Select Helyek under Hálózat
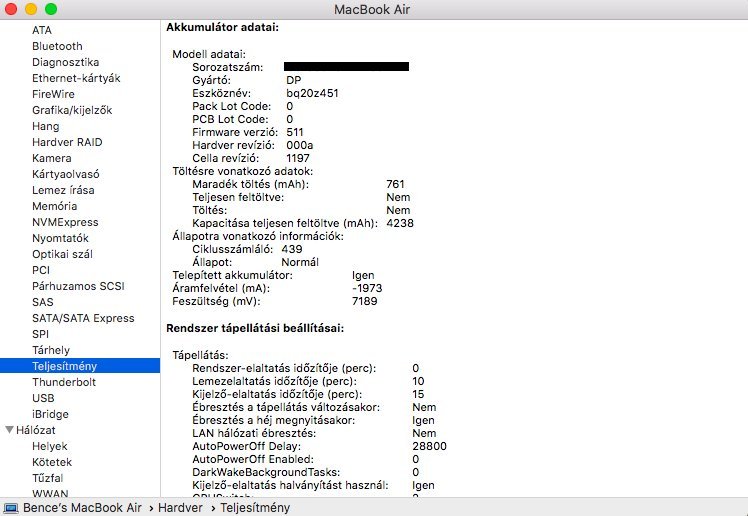The height and width of the screenshot is (516, 748). click(x=50, y=446)
